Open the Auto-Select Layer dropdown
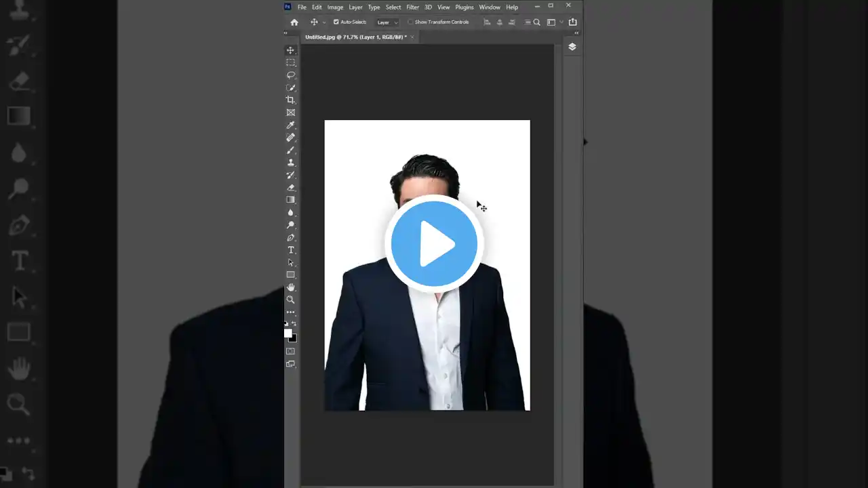 point(388,22)
